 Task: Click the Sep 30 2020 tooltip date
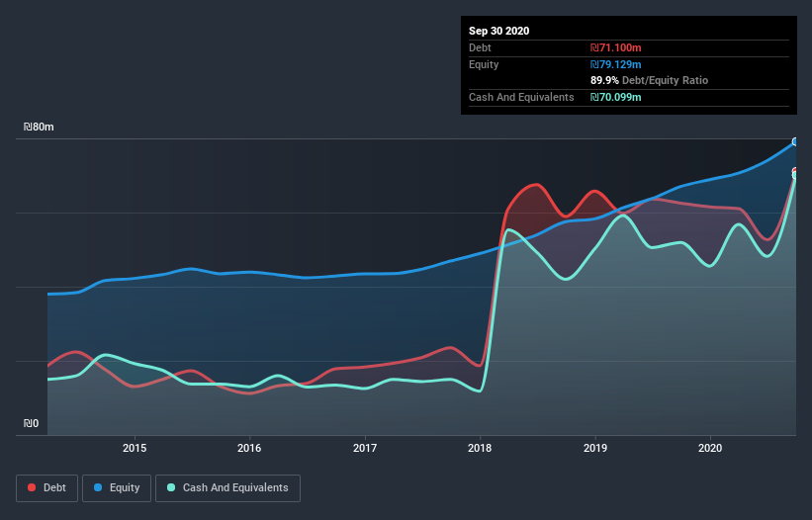coord(499,31)
